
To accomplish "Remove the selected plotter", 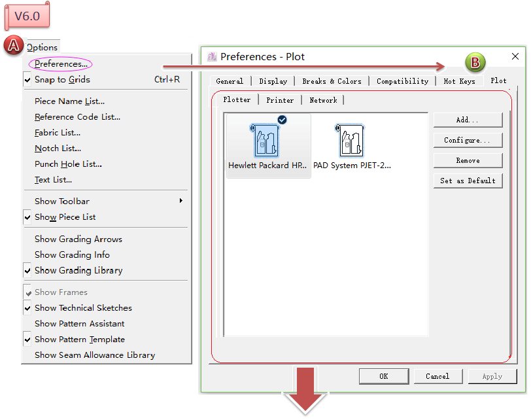I will tap(467, 160).
